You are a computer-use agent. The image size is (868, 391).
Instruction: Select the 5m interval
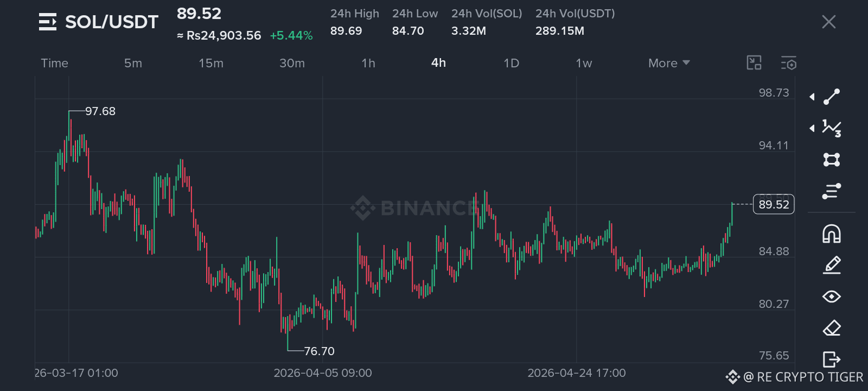pos(133,63)
